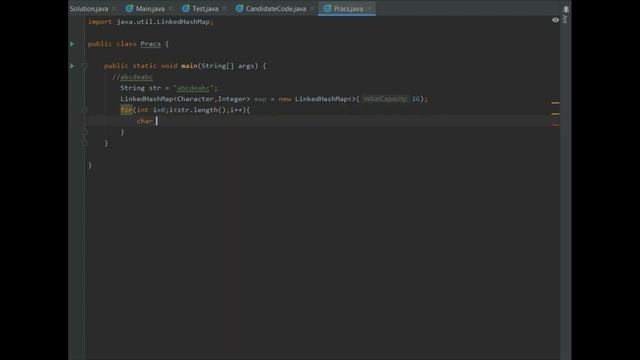Click the Test.java tab file icon
The width and height of the screenshot is (640, 360).
(x=186, y=9)
